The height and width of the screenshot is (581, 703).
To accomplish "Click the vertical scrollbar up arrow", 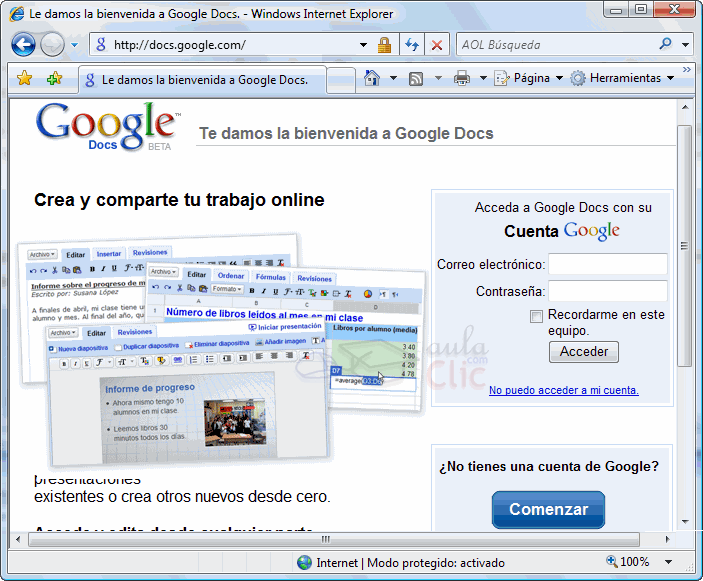I will coord(685,107).
